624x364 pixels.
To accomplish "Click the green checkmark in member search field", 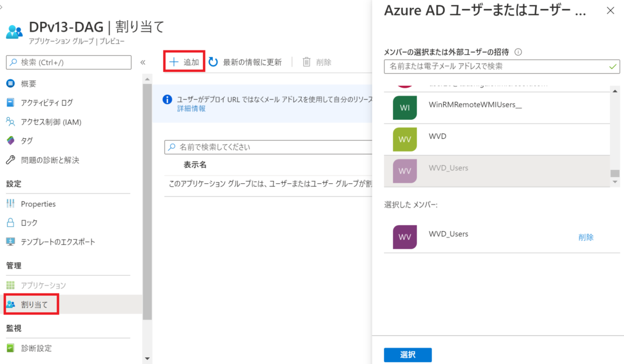I will pos(613,66).
